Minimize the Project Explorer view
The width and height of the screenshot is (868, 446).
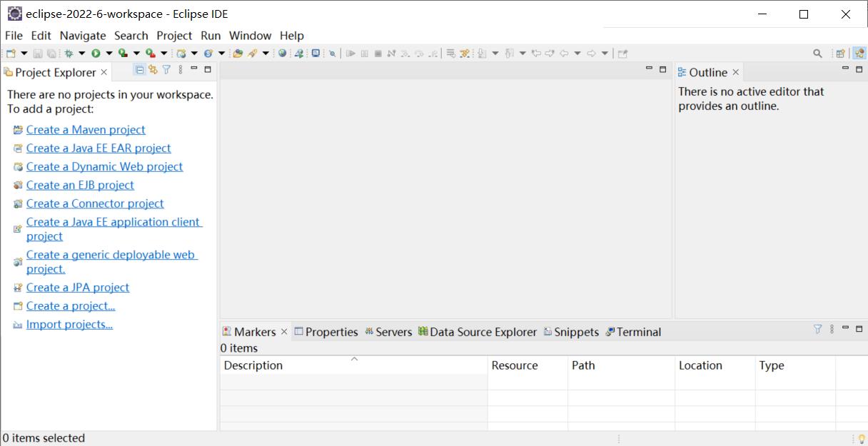point(194,69)
